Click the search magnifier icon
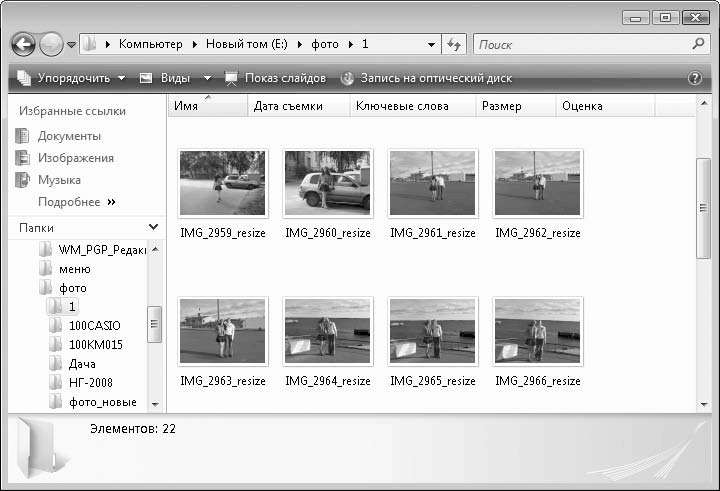 [x=698, y=45]
